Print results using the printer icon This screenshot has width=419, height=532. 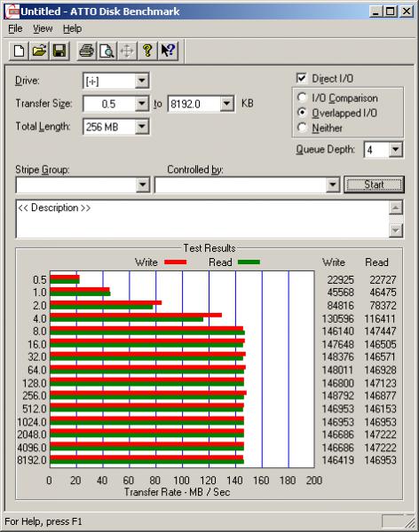click(86, 51)
